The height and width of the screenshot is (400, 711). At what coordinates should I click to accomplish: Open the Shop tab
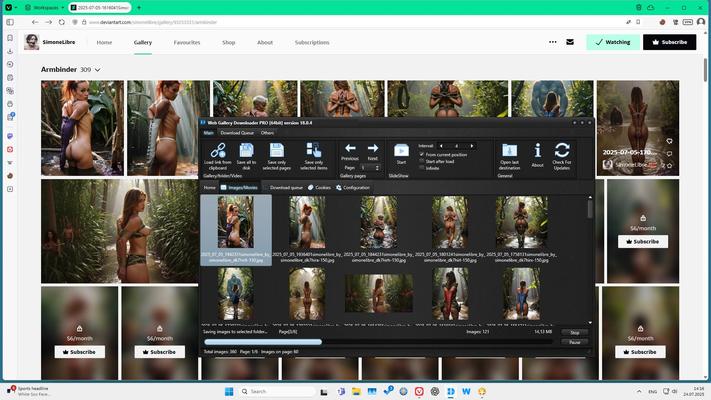pyautogui.click(x=229, y=42)
